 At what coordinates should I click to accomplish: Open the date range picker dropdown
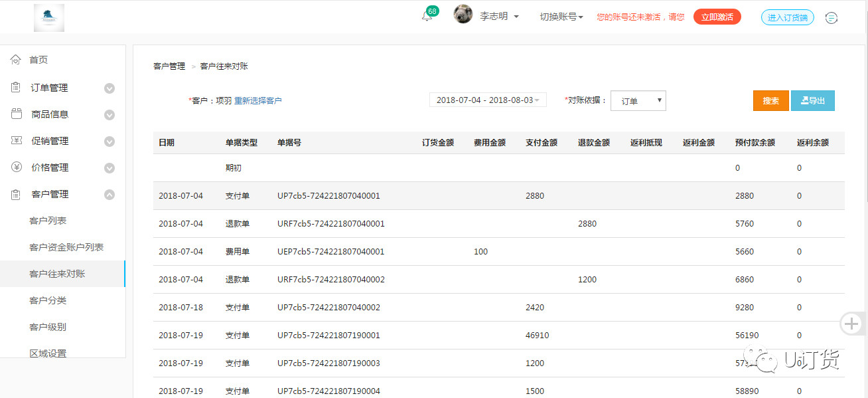pos(488,99)
